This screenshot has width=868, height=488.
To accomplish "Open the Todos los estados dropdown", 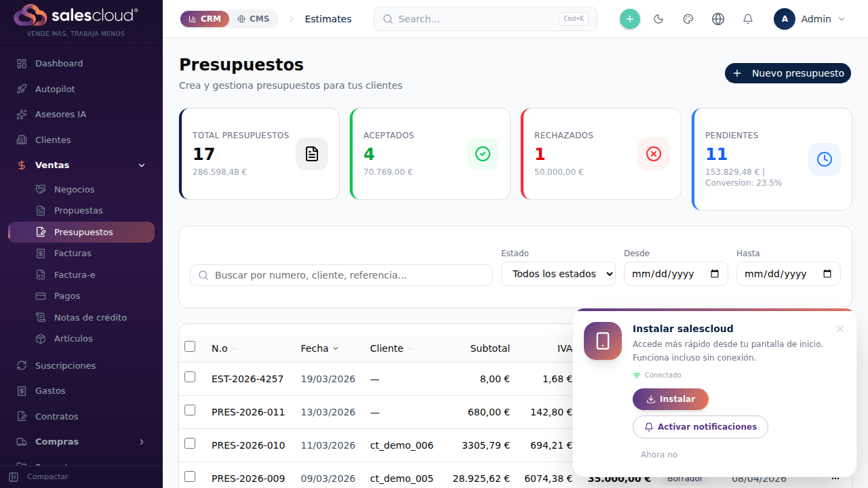I will (x=558, y=274).
